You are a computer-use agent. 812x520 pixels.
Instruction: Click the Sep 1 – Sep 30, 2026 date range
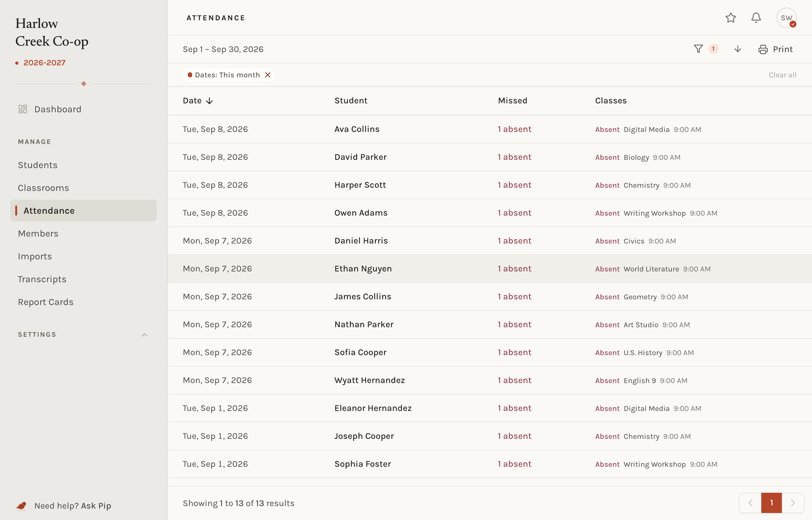click(x=223, y=49)
